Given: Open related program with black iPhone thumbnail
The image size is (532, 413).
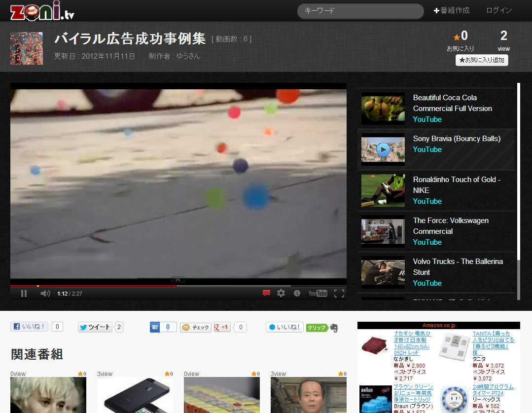Looking at the screenshot, I should click(x=135, y=395).
